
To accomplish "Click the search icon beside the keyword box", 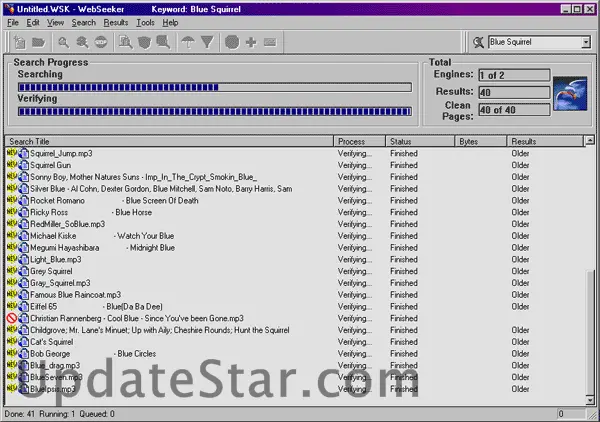I will (478, 42).
